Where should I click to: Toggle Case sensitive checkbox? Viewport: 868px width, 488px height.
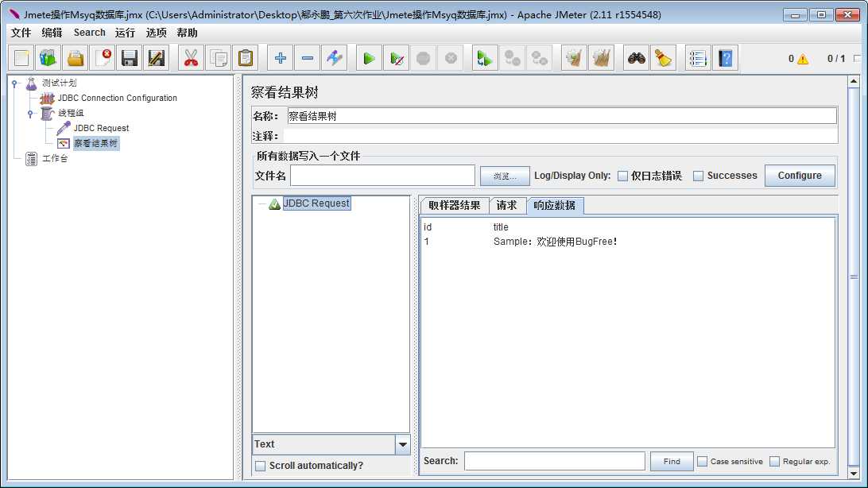(703, 462)
